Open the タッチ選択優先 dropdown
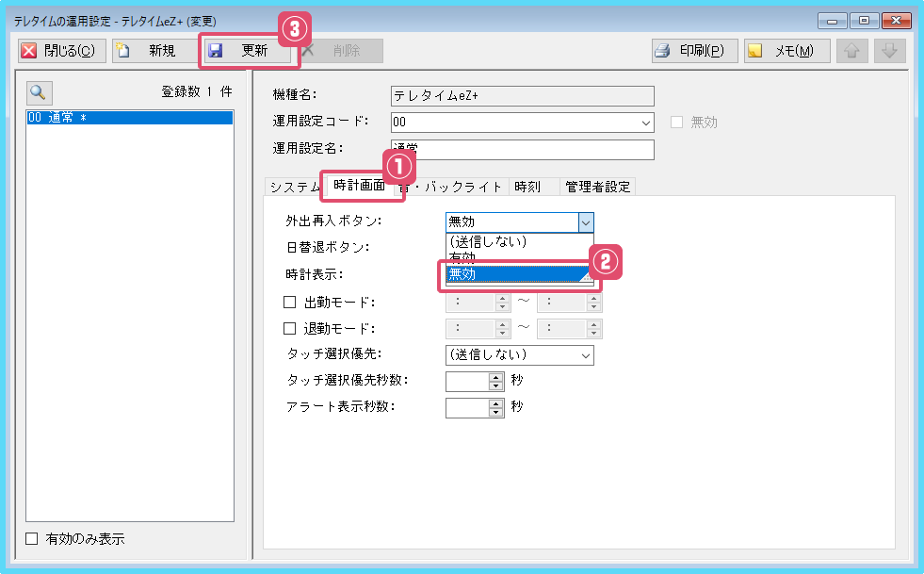924x574 pixels. (586, 355)
